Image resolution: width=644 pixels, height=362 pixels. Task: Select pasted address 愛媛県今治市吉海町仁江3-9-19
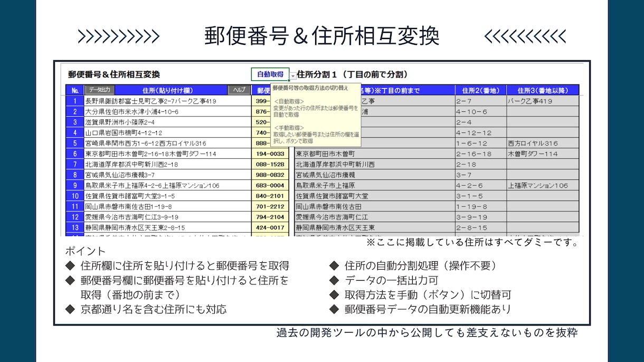(x=167, y=217)
